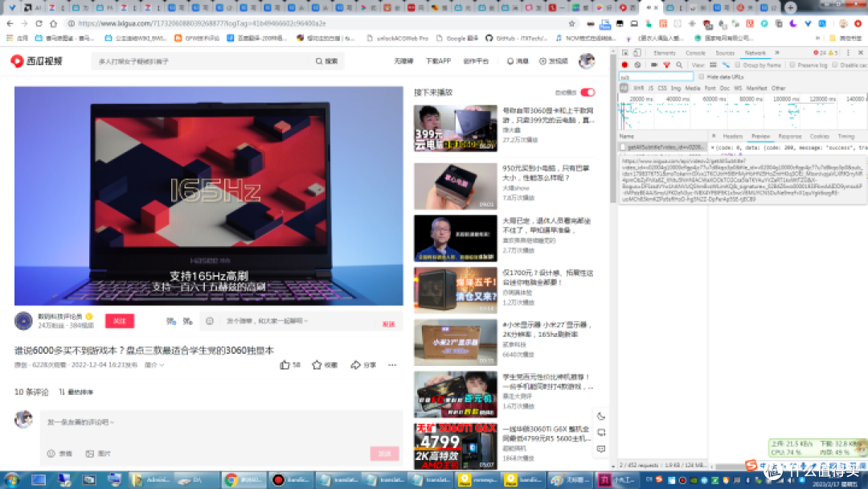Click the pink post comment button
The image size is (868, 489).
pyautogui.click(x=384, y=453)
